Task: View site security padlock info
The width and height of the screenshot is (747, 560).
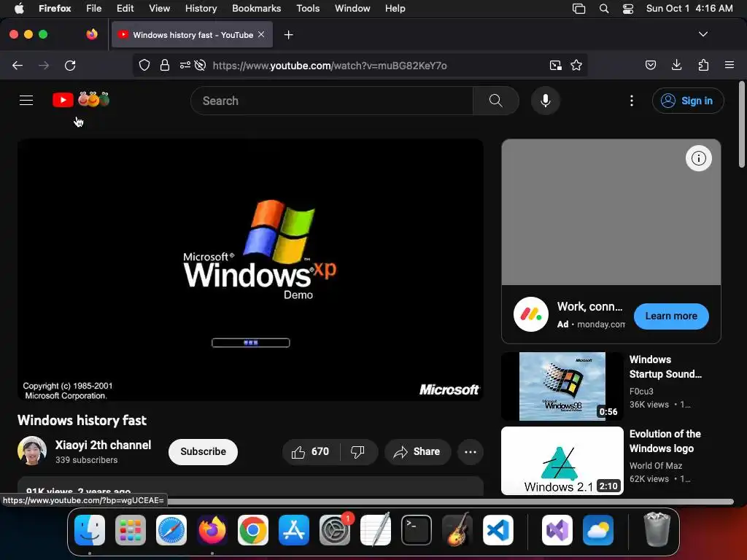Action: (x=165, y=65)
